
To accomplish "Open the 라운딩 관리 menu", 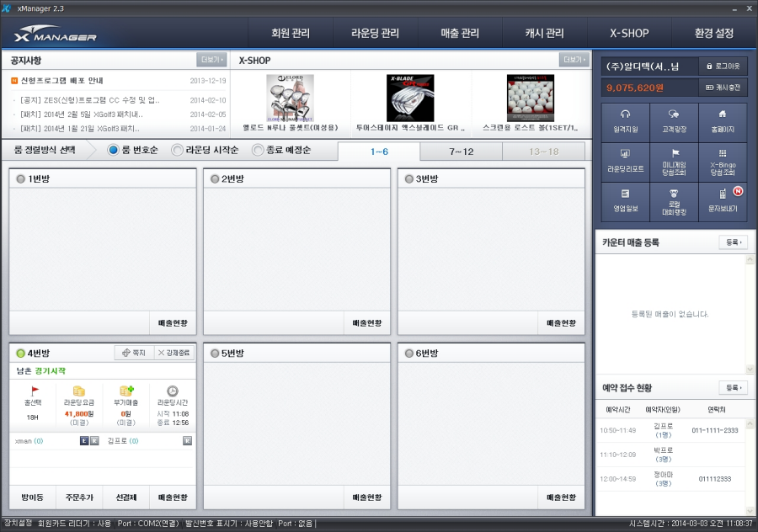I will 376,33.
